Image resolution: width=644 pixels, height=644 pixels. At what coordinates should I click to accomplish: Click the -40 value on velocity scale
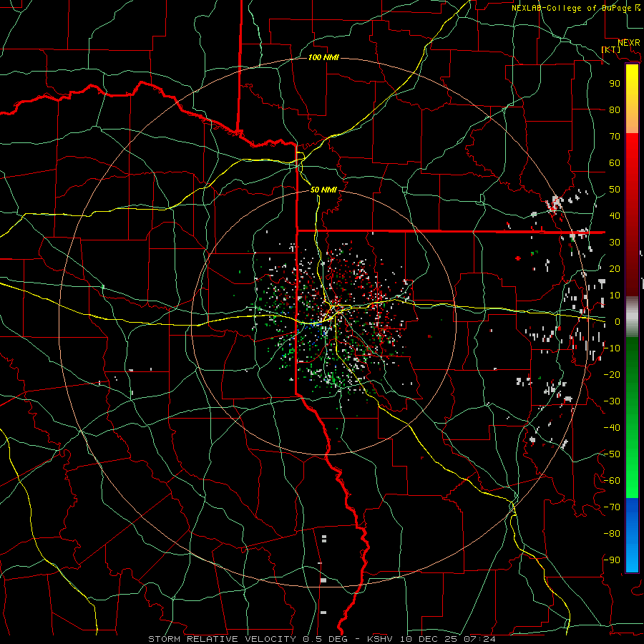612,428
